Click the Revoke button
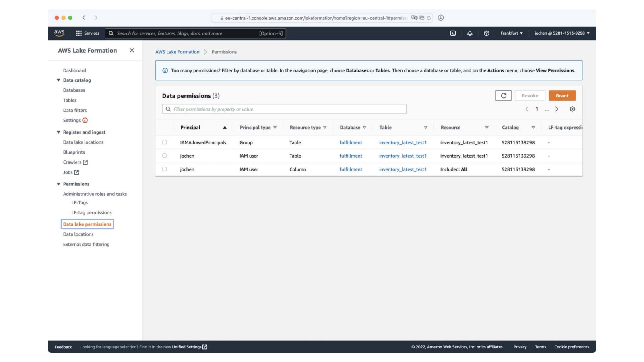 [530, 95]
